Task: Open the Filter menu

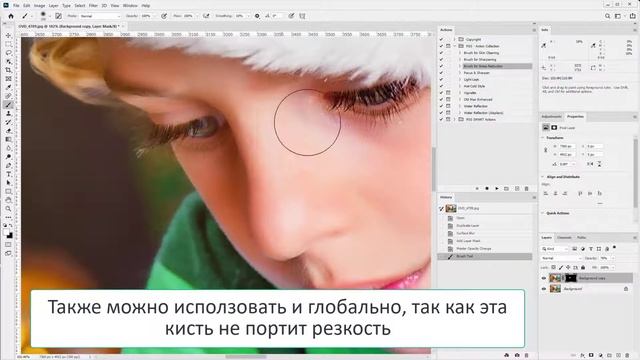Action: [x=93, y=6]
